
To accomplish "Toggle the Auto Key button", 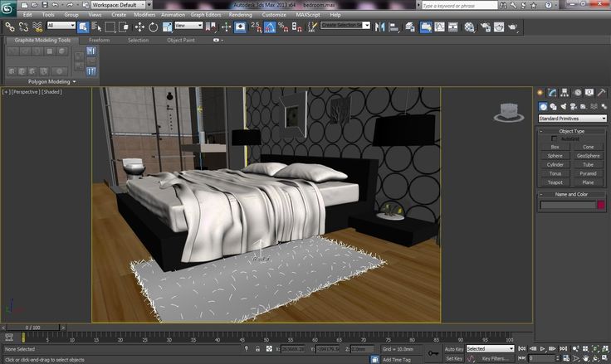I will coord(454,349).
